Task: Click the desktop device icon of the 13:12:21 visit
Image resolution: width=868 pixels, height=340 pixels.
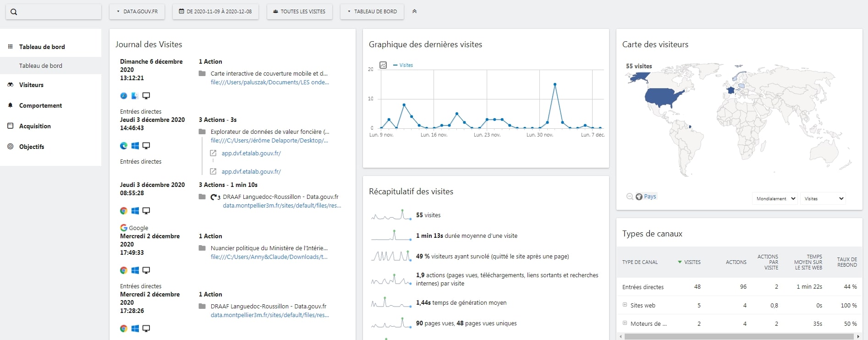Action: pyautogui.click(x=146, y=96)
